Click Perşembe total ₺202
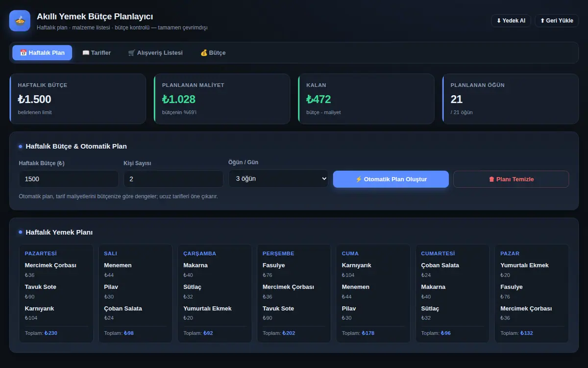Screen dimensions: 588x368 (x=289, y=333)
